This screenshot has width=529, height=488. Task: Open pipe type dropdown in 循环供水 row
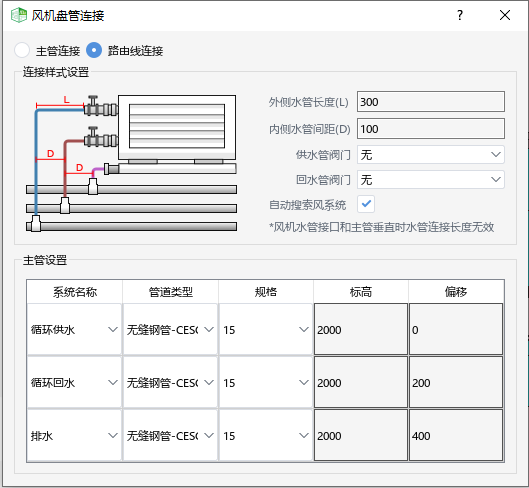click(x=170, y=329)
